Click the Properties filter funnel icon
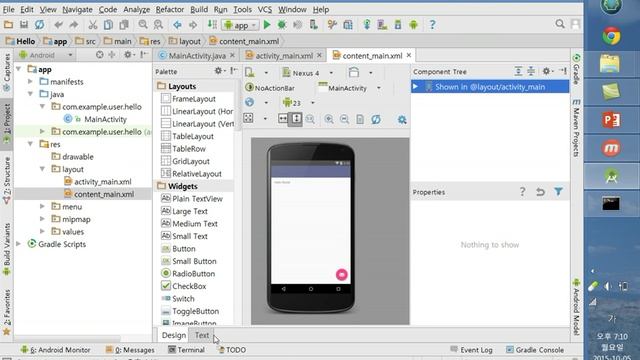This screenshot has height=360, width=640. point(558,191)
